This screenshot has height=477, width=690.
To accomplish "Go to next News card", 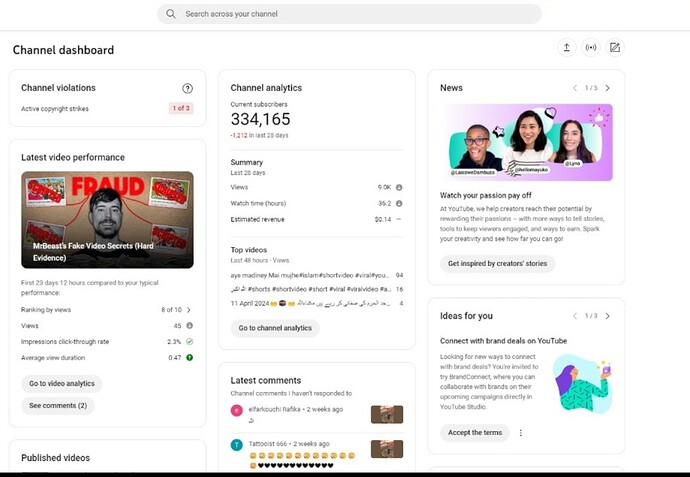I will pos(607,88).
